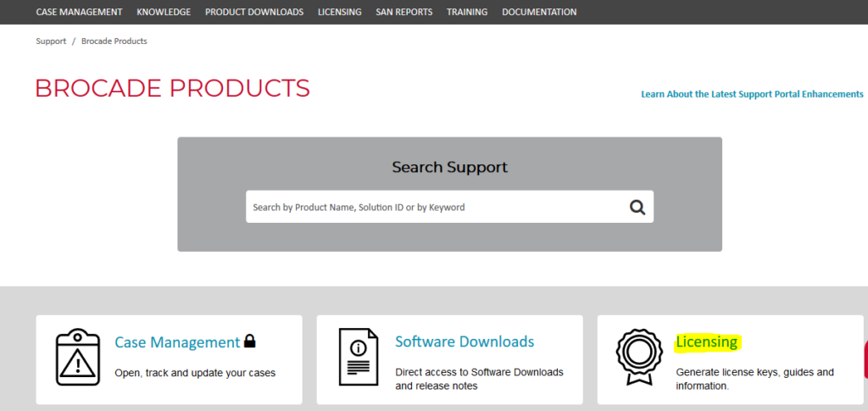The height and width of the screenshot is (411, 868).
Task: Click the Licensing ribbon badge icon
Action: point(639,357)
